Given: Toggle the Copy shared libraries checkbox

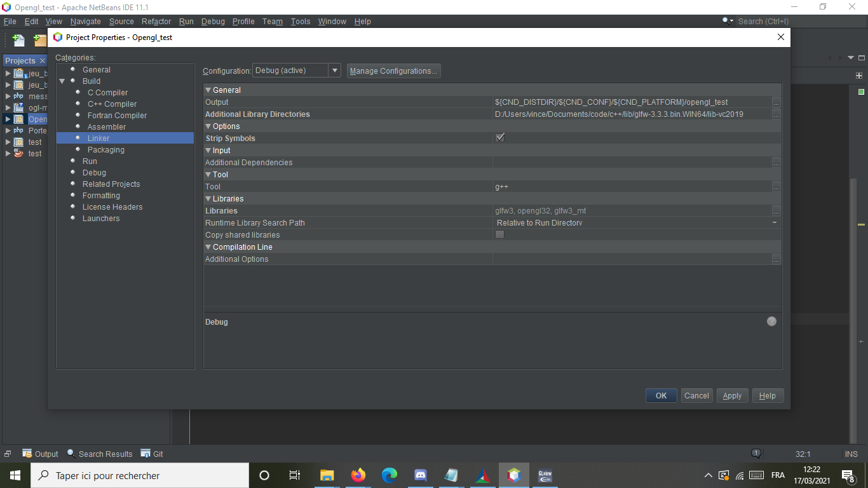Looking at the screenshot, I should (x=500, y=234).
